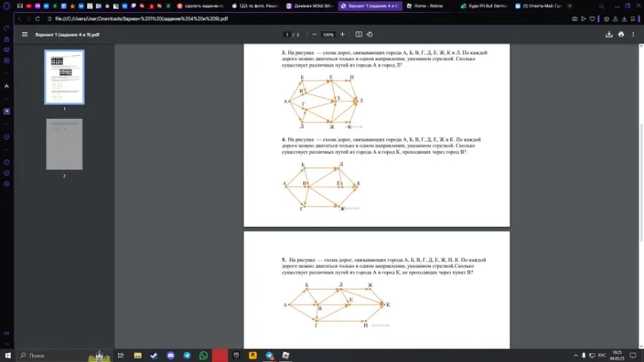This screenshot has width=644, height=362.
Task: Click the address bar with file path
Action: pyautogui.click(x=142, y=19)
